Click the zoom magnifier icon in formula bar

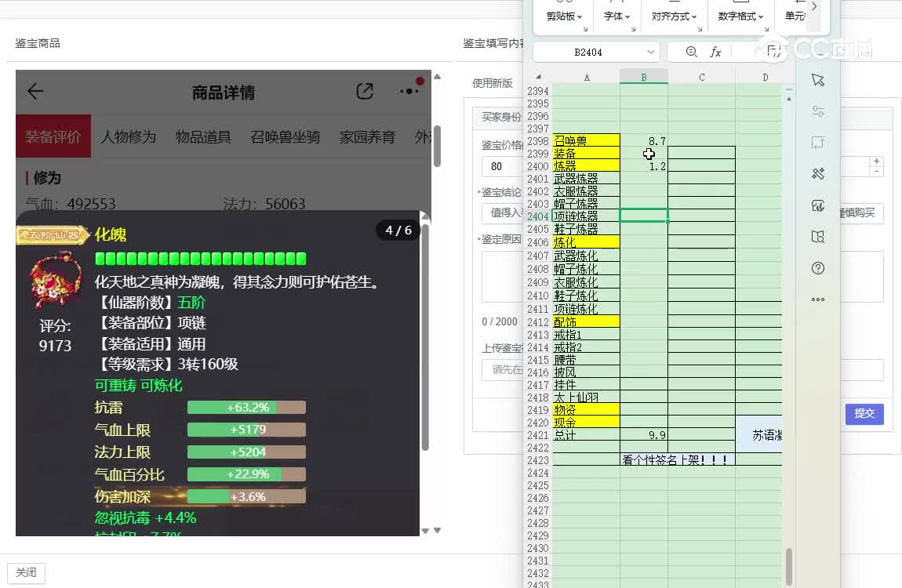691,52
